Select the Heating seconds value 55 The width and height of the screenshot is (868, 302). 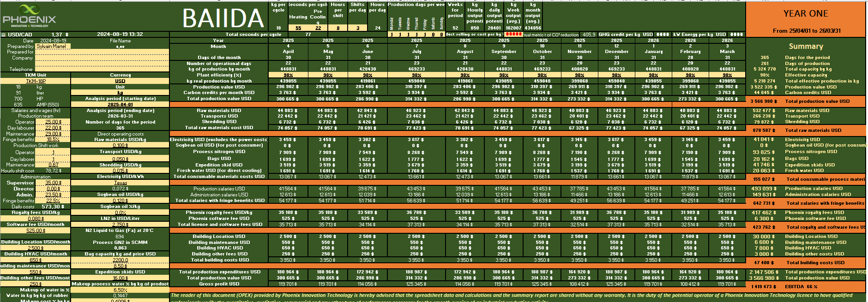click(x=298, y=28)
